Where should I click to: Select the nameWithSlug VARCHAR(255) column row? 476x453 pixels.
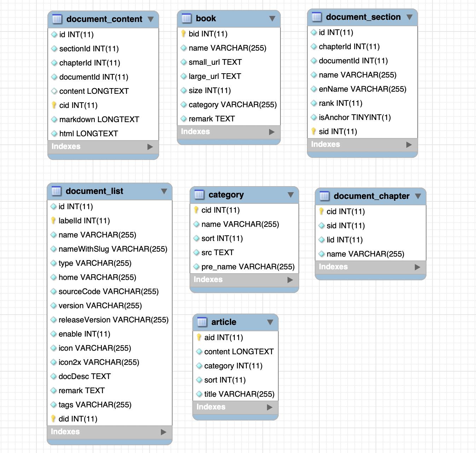110,249
